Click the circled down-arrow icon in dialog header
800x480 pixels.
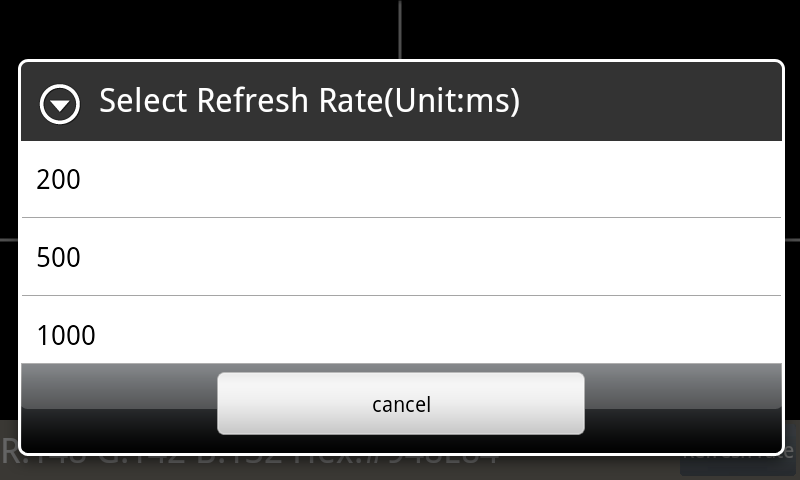tap(60, 104)
